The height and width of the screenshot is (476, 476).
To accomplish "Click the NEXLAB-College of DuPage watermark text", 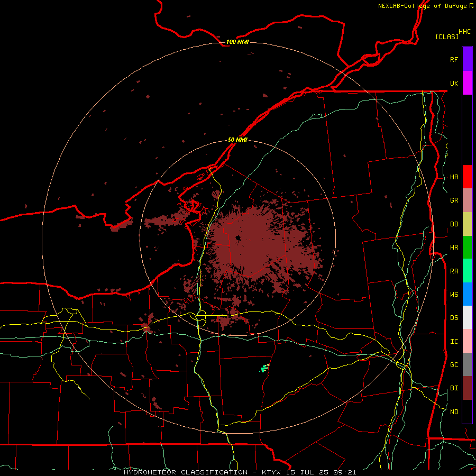I will click(422, 6).
